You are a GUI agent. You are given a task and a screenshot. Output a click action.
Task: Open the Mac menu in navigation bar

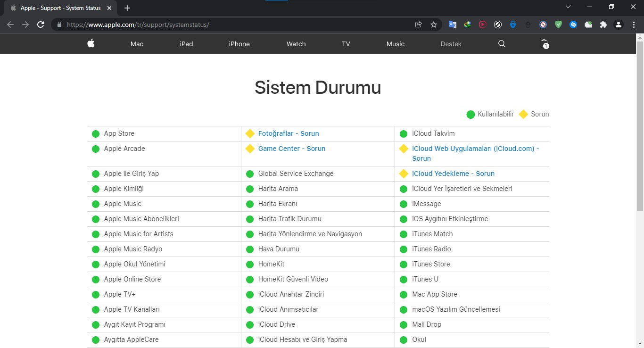[137, 44]
